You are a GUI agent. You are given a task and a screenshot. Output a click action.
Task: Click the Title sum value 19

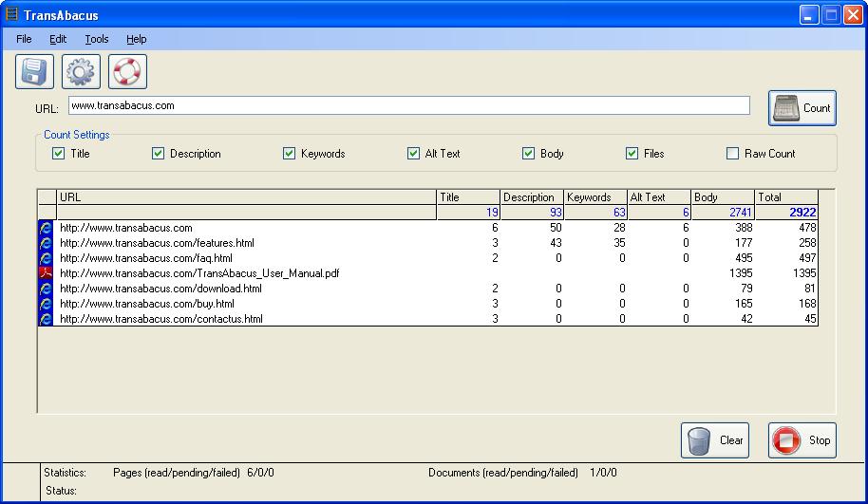(x=492, y=213)
